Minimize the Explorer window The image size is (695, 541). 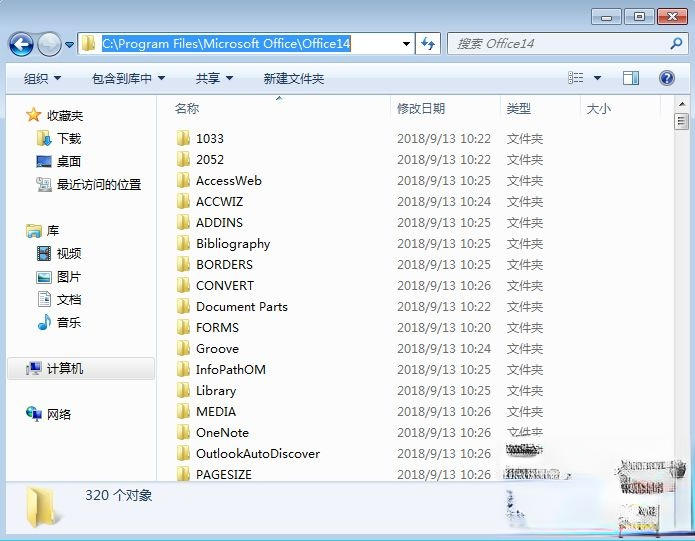tap(606, 17)
